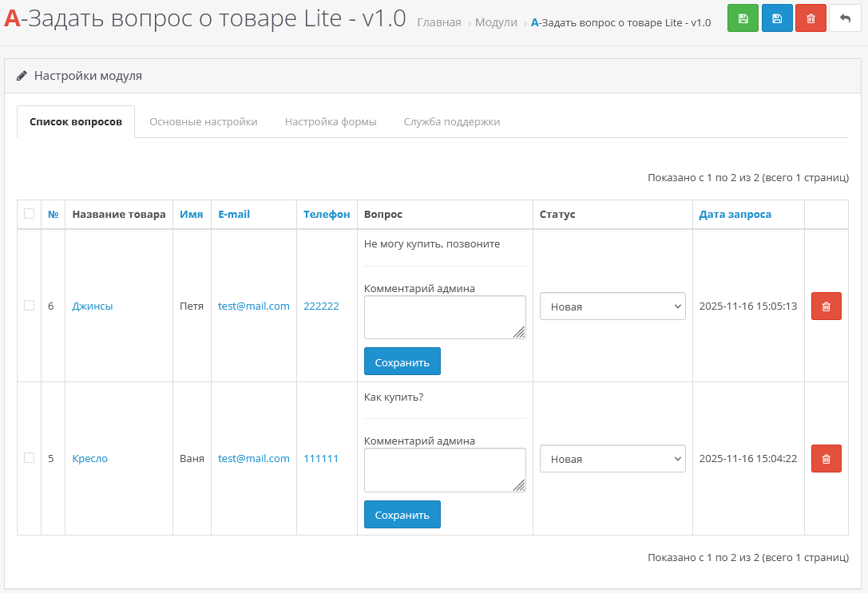Screen dimensions: 868x593
Task: Open the status dropdown for Джинсы row
Action: tap(612, 306)
